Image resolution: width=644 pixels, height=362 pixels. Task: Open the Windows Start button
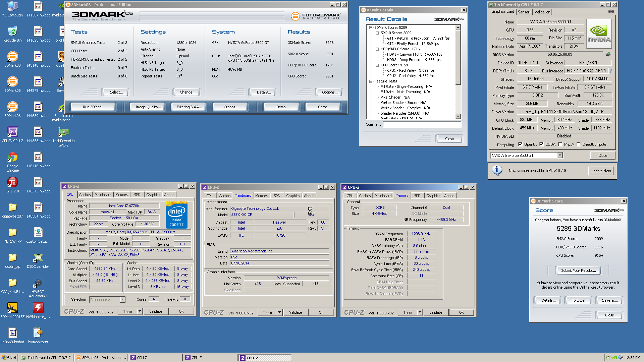pos(9,358)
